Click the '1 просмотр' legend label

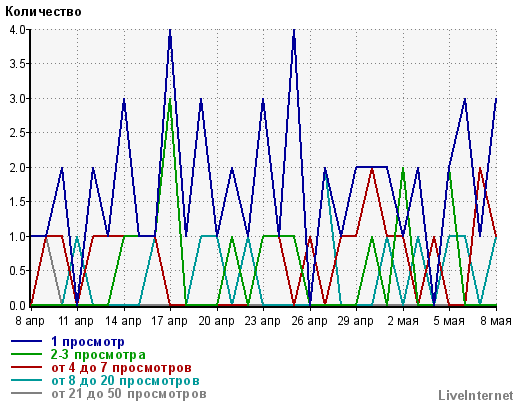88,342
